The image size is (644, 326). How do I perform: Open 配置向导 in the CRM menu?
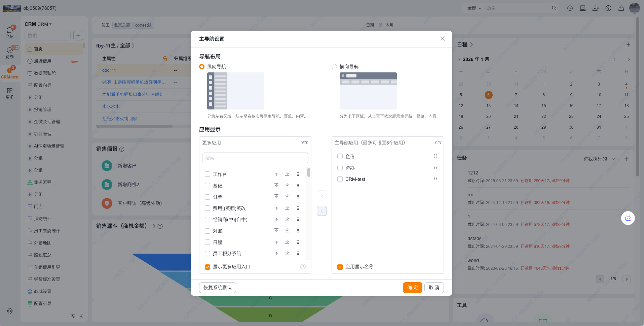click(54, 85)
